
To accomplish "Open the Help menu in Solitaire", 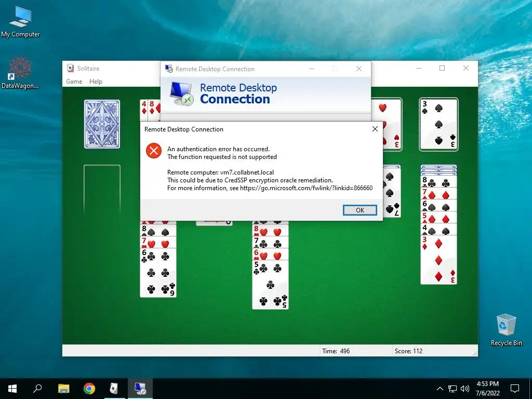I will coord(96,82).
